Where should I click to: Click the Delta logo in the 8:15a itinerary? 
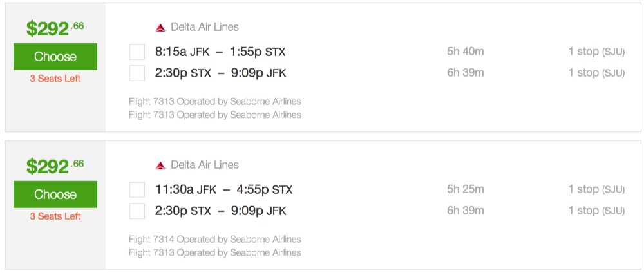pos(161,28)
